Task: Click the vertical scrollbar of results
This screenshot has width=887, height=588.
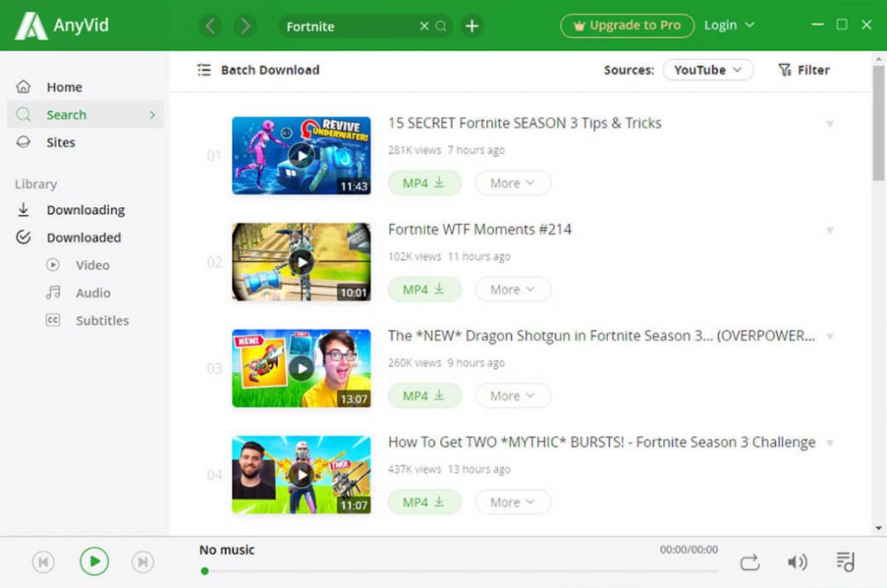Action: click(x=878, y=123)
